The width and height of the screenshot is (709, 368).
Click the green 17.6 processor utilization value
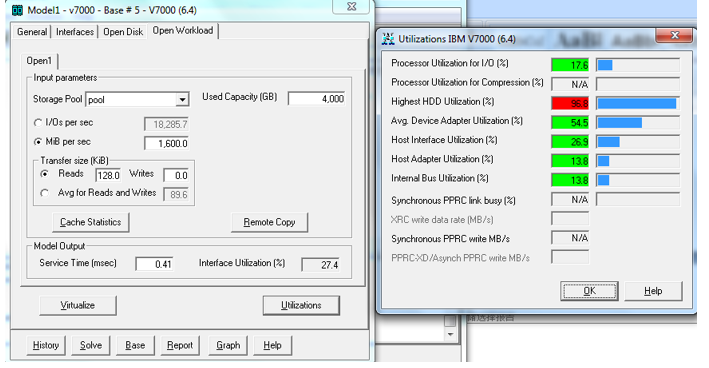coord(570,65)
